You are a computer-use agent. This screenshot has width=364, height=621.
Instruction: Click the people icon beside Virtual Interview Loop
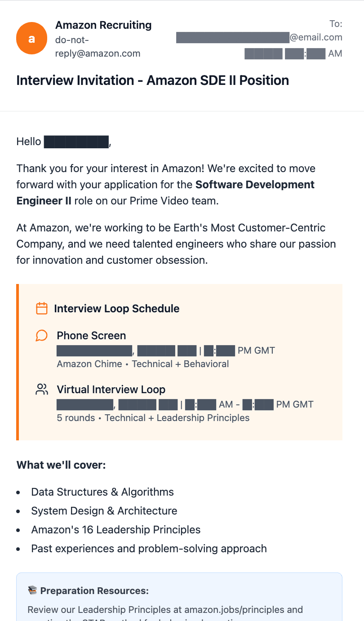[x=41, y=390]
